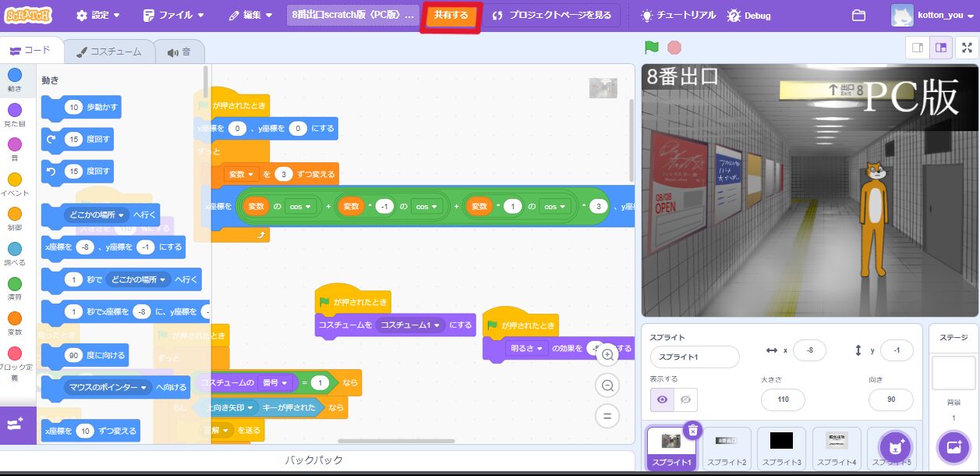Click the 共有する share button
980x476 pixels.
pos(451,16)
